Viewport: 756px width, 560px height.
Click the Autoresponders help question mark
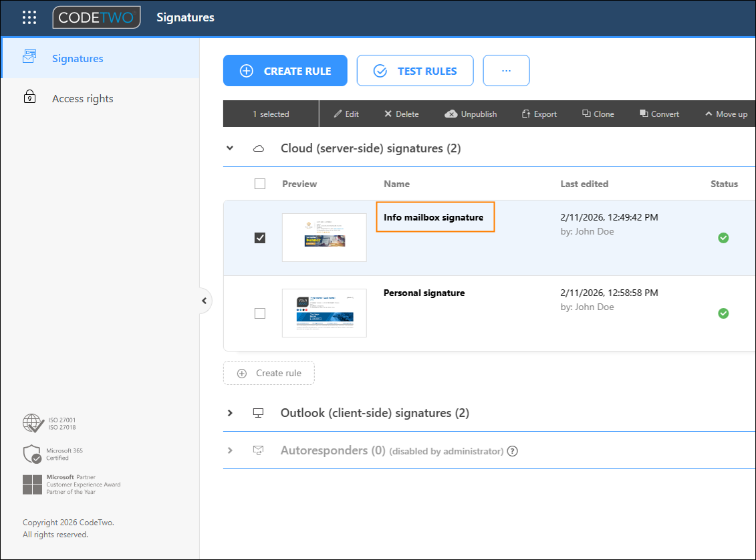pos(513,451)
